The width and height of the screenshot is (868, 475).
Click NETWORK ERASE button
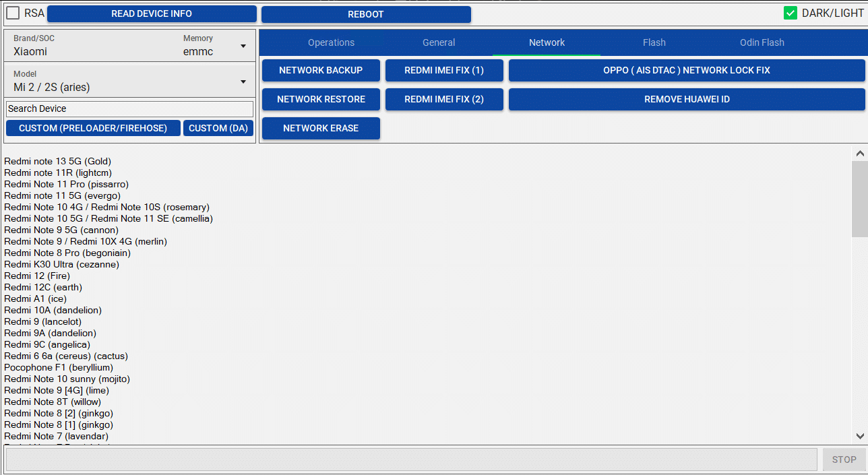(321, 128)
